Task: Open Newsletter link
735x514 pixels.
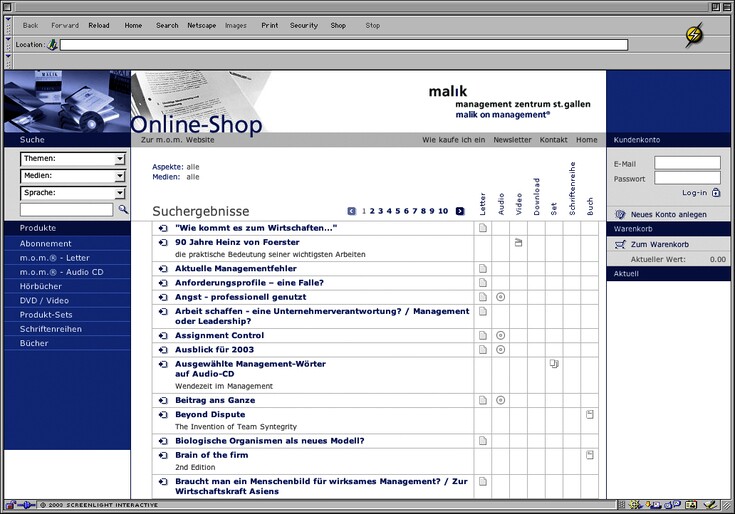Action: (512, 140)
